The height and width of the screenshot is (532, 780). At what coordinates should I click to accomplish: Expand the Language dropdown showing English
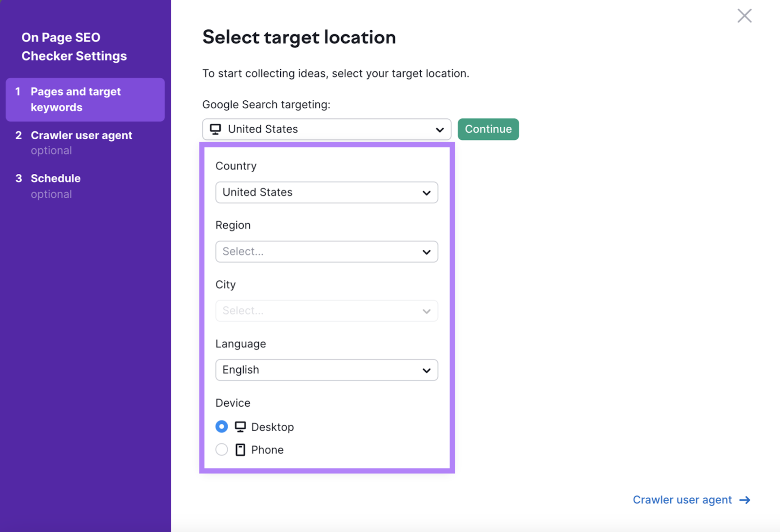tap(327, 370)
